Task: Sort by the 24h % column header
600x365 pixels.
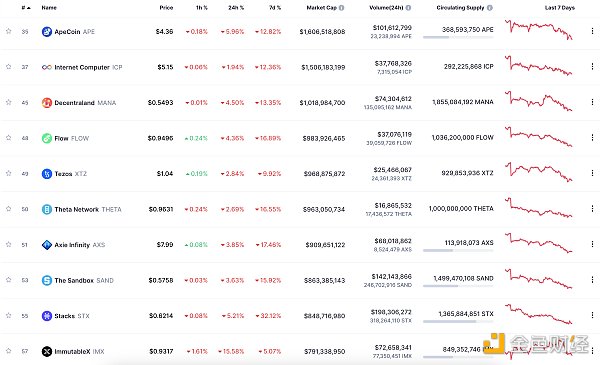Action: pyautogui.click(x=236, y=8)
